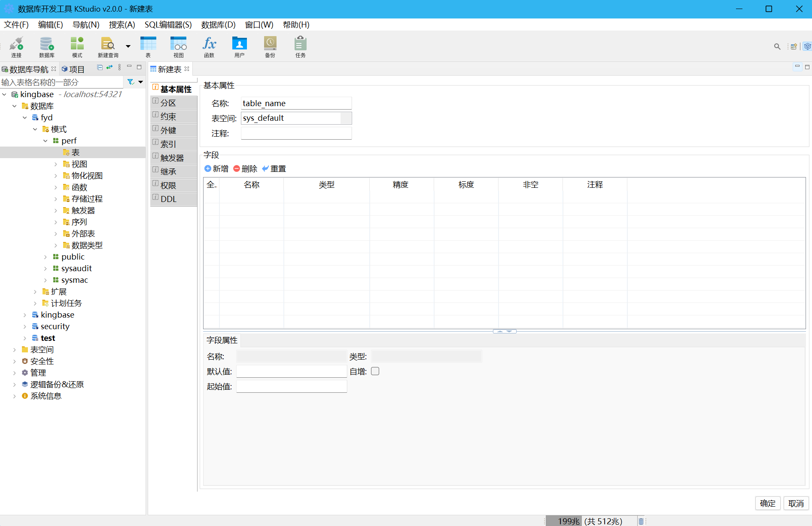This screenshot has height=526, width=812.
Task: Click the sash collapse handle above 字段属性
Action: point(505,331)
